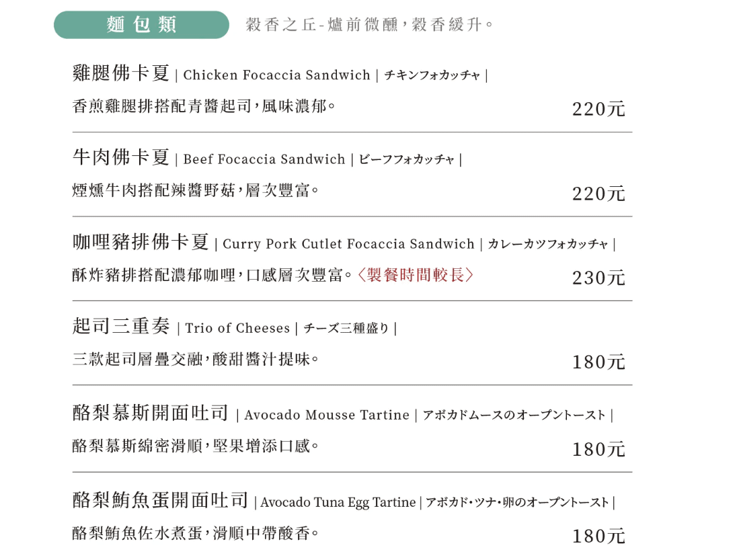Select the 牛肉佛卡夏 item title
Screen dimensions: 733x560
click(121, 158)
